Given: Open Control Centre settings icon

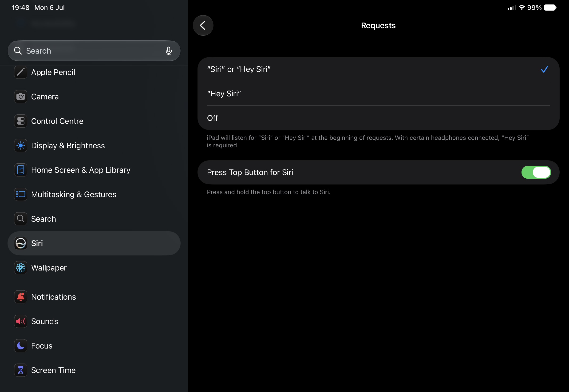Looking at the screenshot, I should 21,121.
